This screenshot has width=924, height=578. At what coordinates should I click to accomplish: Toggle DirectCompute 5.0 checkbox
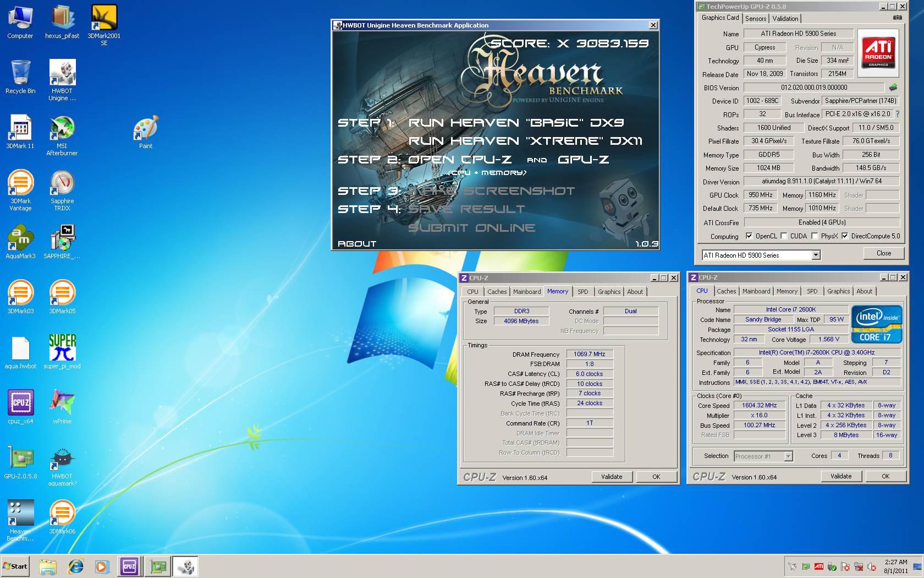coord(845,236)
